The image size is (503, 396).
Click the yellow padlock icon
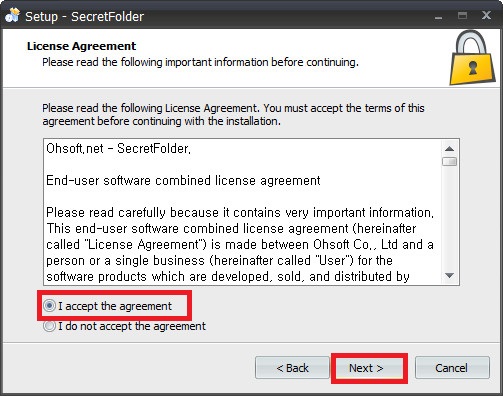[472, 58]
